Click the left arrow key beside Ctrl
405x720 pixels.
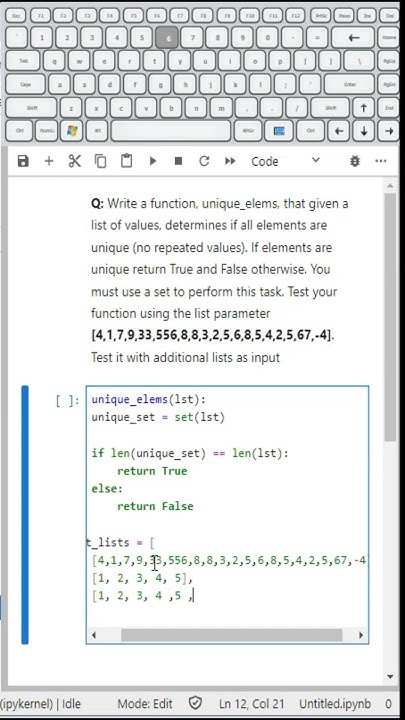[x=339, y=131]
